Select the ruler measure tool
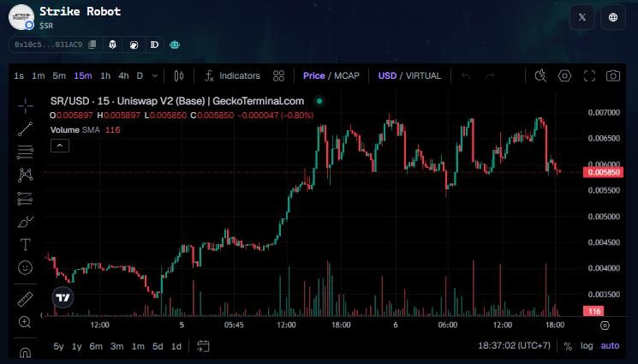 25,299
